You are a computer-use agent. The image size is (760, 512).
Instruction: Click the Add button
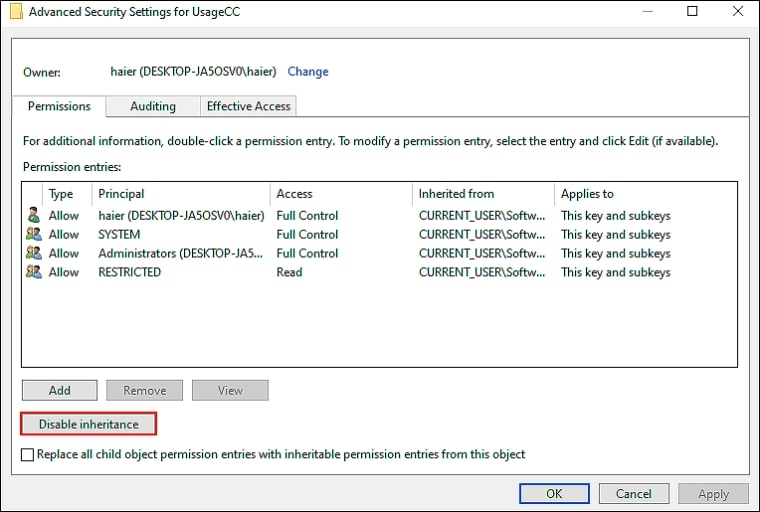[x=60, y=390]
